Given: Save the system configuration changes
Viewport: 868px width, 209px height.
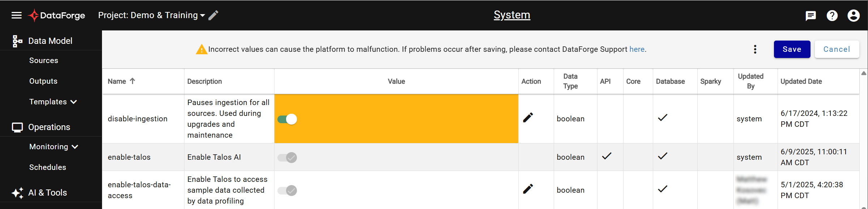Looking at the screenshot, I should 792,49.
